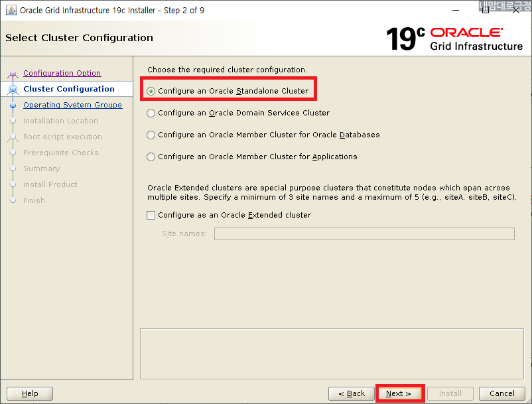Click the Prerequisite Checks step text
The width and height of the screenshot is (532, 404).
click(x=61, y=153)
